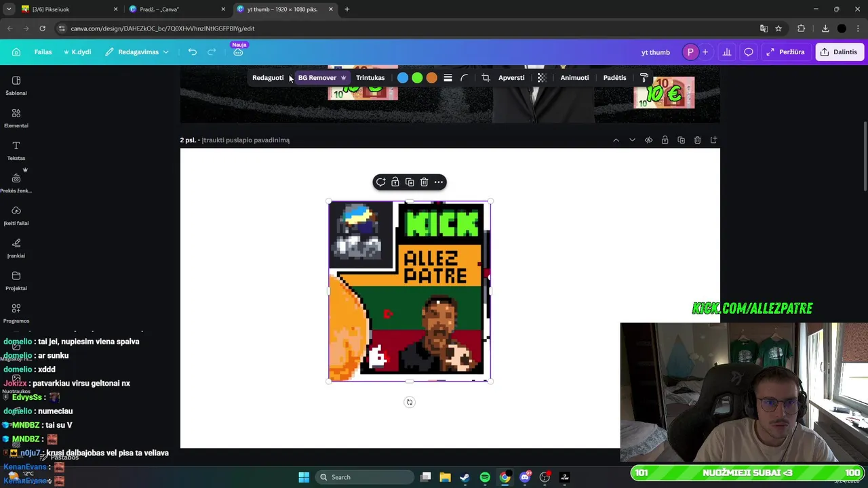This screenshot has width=868, height=488.
Task: Open the transparency checkerboard icon
Action: click(542, 78)
